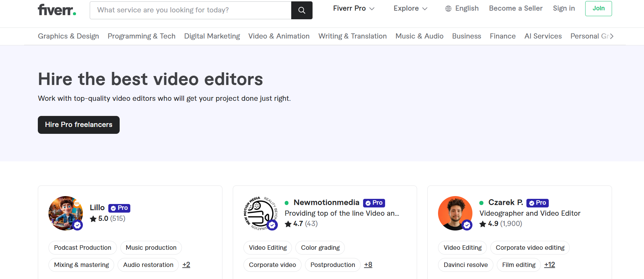The width and height of the screenshot is (644, 279).
Task: Open Business category
Action: point(467,36)
